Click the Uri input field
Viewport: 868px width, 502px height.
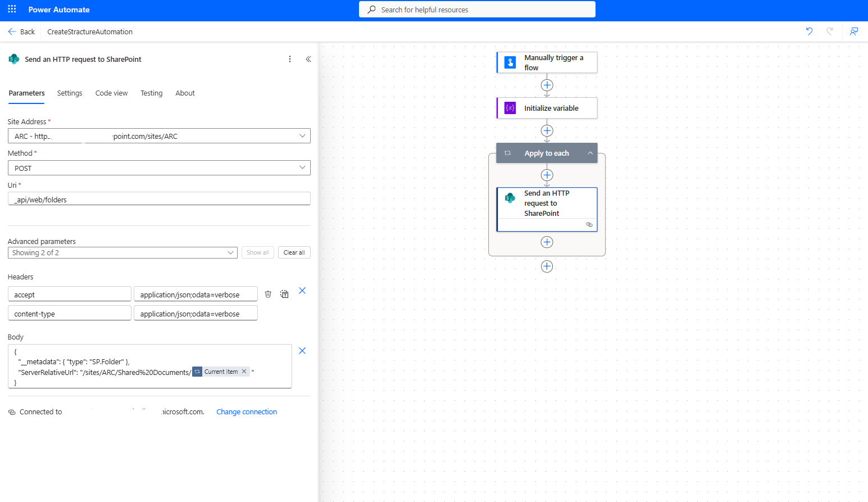point(159,199)
